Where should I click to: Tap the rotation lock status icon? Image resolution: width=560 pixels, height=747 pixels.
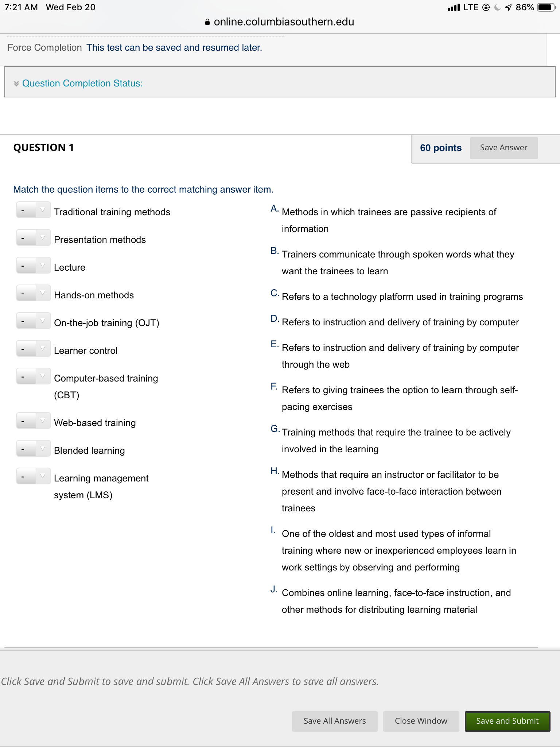tap(486, 7)
